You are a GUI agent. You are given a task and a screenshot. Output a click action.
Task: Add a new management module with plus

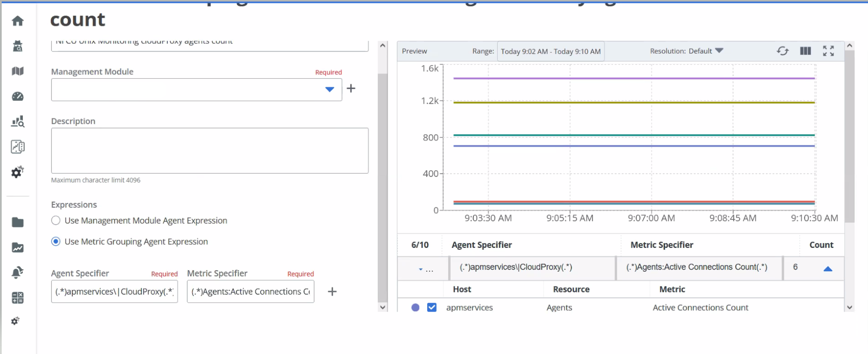351,89
